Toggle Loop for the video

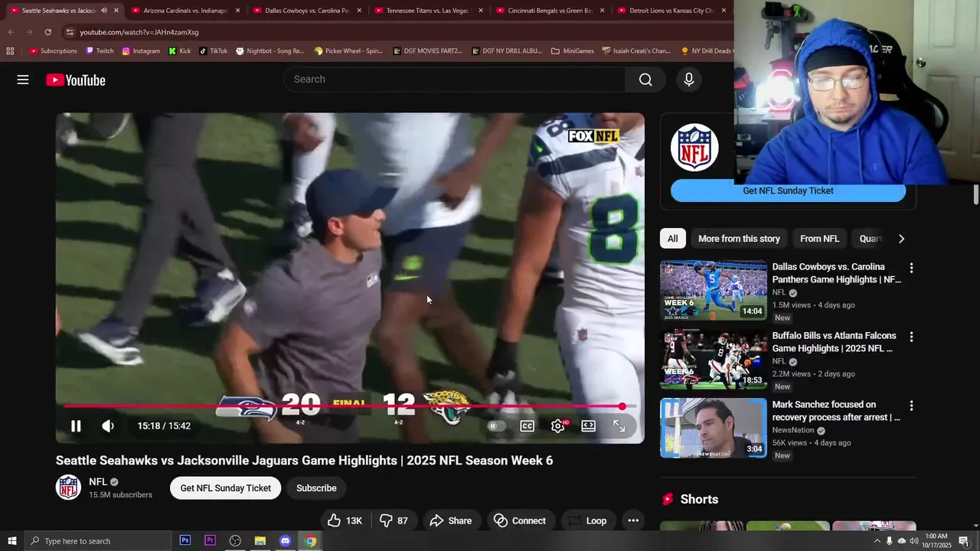pyautogui.click(x=587, y=521)
